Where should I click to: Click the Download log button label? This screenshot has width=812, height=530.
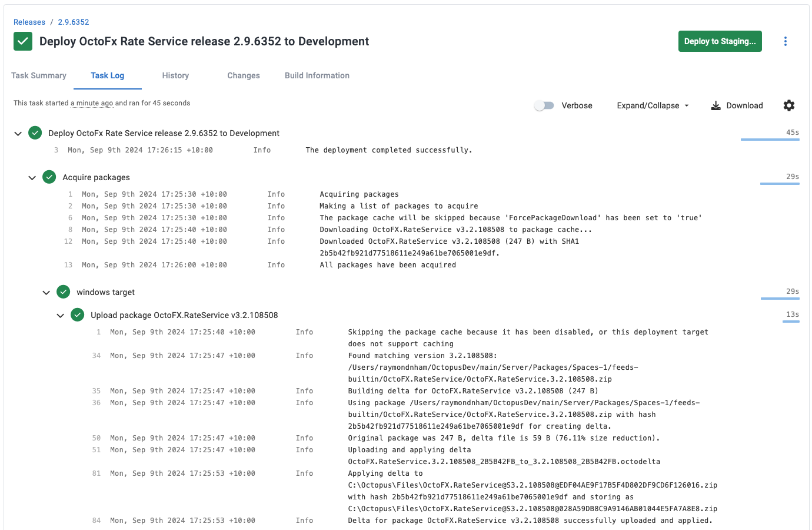(744, 105)
